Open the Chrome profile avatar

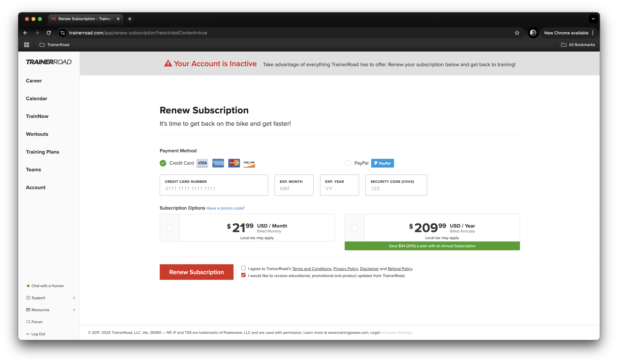coord(533,33)
